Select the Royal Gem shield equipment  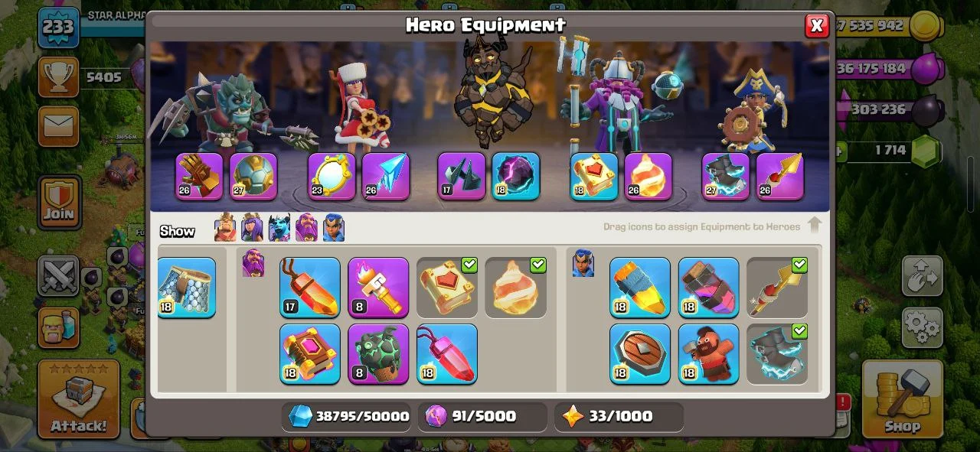pyautogui.click(x=640, y=354)
